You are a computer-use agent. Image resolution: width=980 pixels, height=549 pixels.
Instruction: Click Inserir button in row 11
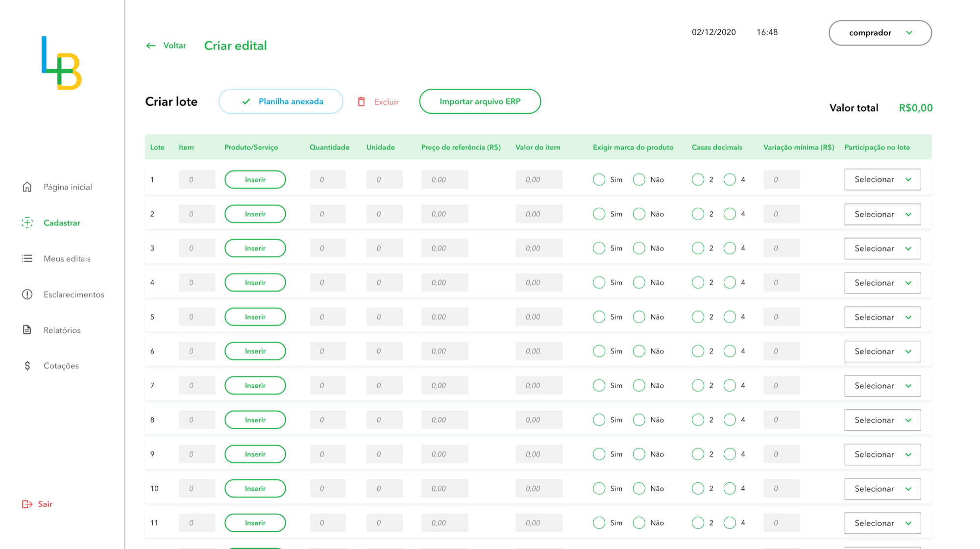(255, 523)
